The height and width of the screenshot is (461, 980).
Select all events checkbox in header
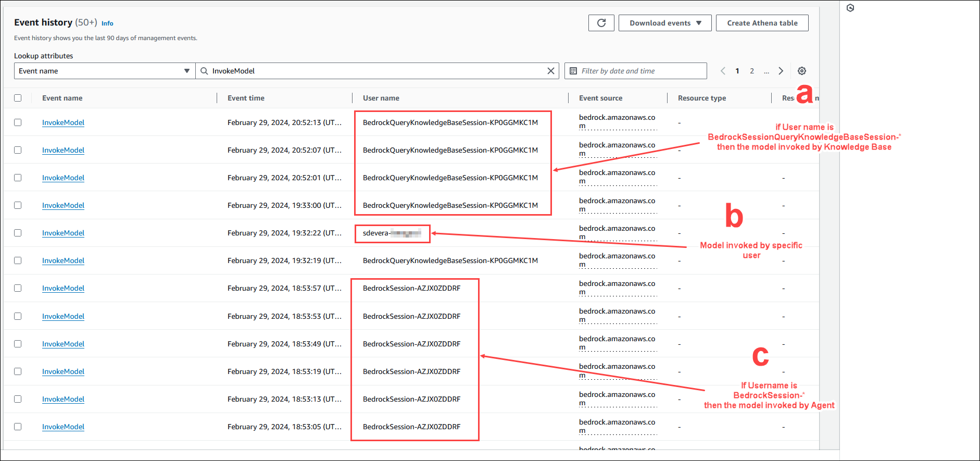click(x=18, y=98)
